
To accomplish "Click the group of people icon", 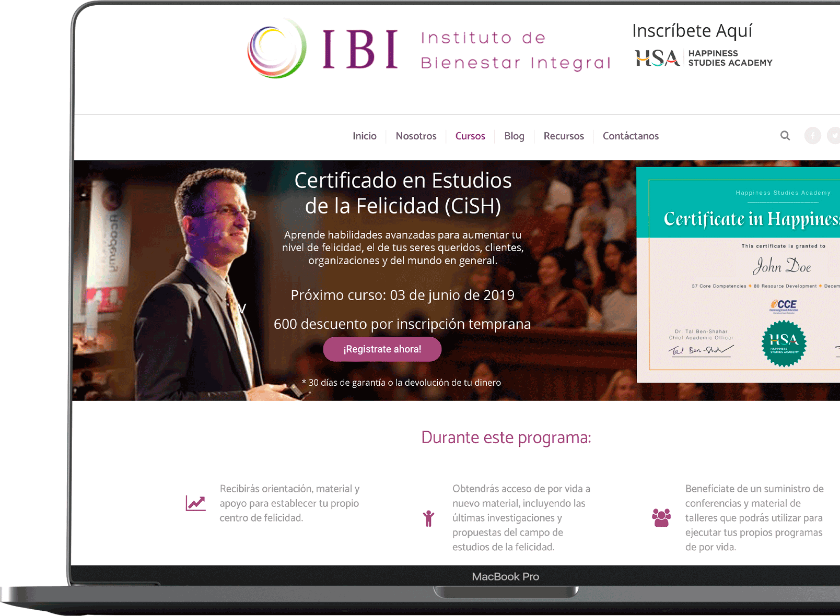I will 661,518.
